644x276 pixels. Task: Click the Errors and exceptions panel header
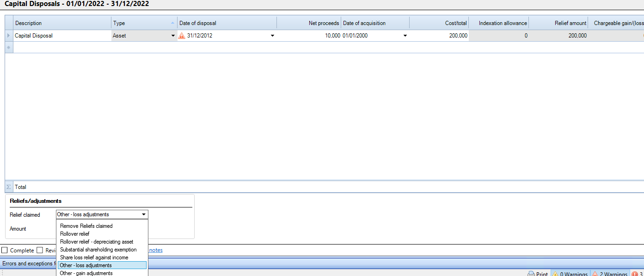(29, 263)
